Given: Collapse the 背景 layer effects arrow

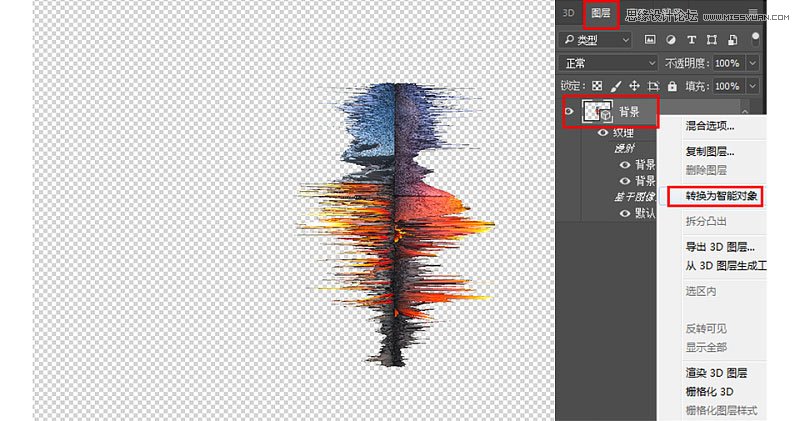Looking at the screenshot, I should pos(745,111).
